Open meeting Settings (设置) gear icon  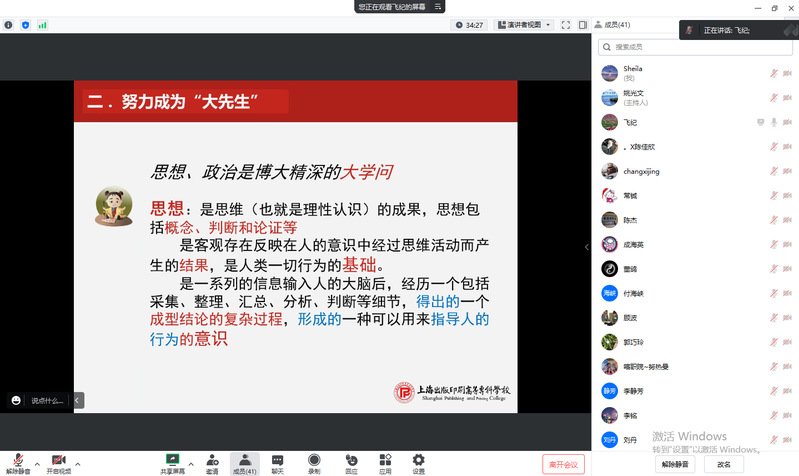coord(419,461)
